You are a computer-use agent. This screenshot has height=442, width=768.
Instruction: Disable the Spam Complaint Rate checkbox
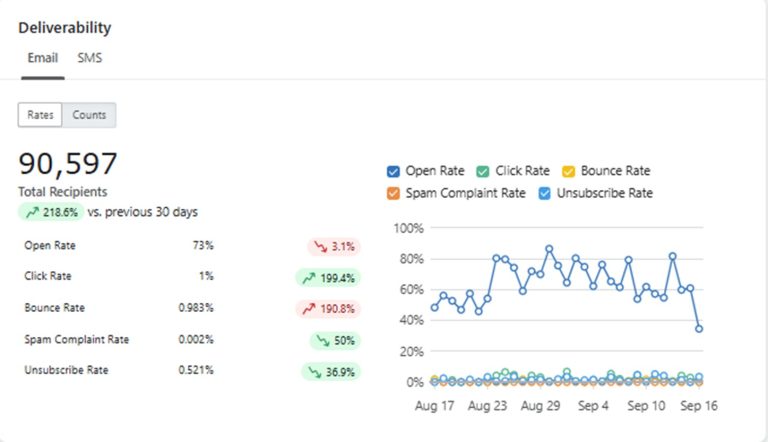(x=393, y=193)
